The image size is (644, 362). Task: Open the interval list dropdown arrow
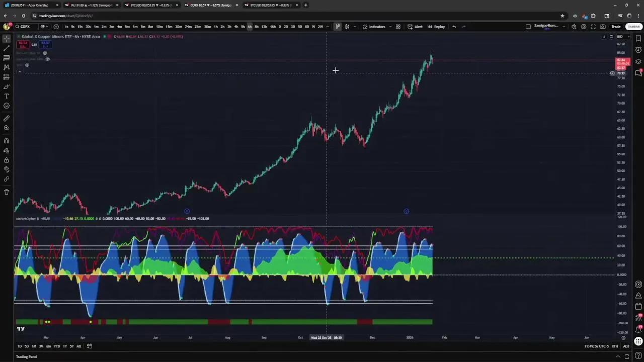click(328, 27)
